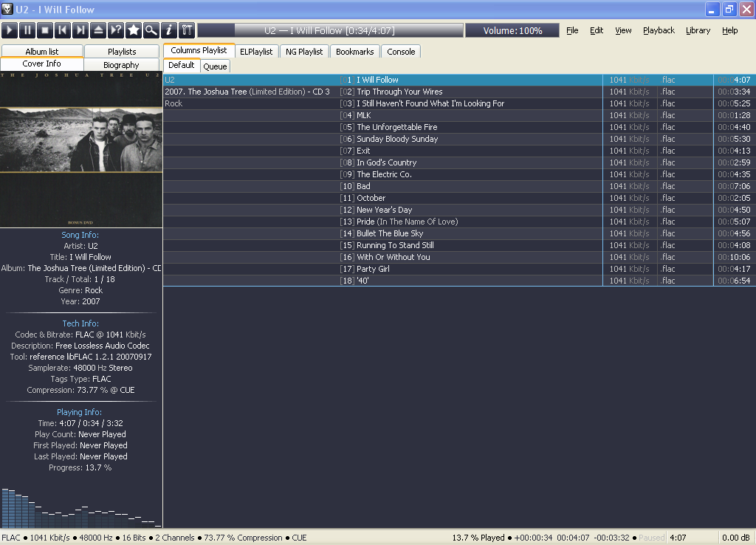Viewport: 756px width, 545px height.
Task: Select the Cover Info tab
Action: click(42, 64)
